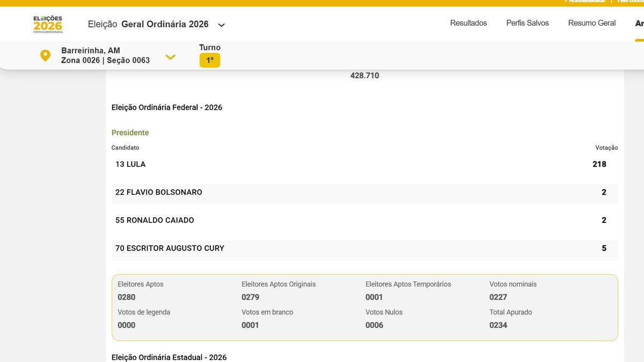644x362 pixels.
Task: Click the "Eleição Ordinária Estadual - 2026" heading
Action: click(169, 357)
